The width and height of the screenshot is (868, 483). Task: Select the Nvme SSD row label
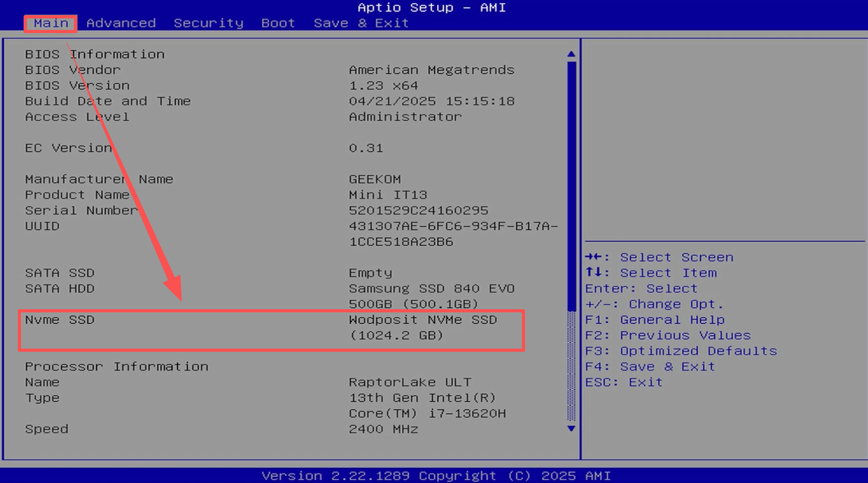pos(60,320)
